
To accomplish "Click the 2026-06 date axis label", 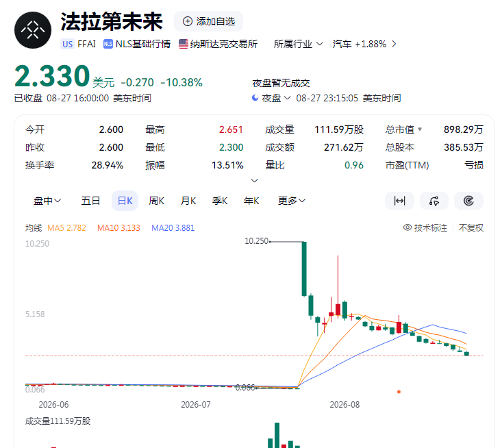I will (53, 404).
